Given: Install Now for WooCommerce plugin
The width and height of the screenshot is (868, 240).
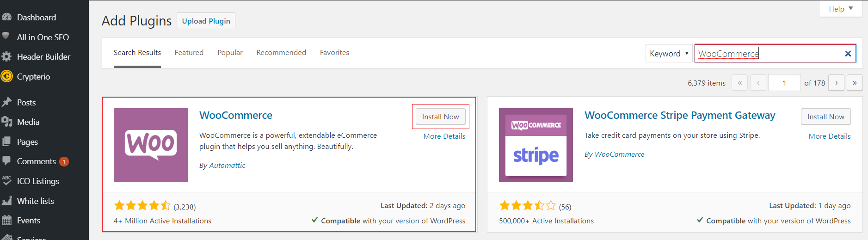Looking at the screenshot, I should click(440, 117).
